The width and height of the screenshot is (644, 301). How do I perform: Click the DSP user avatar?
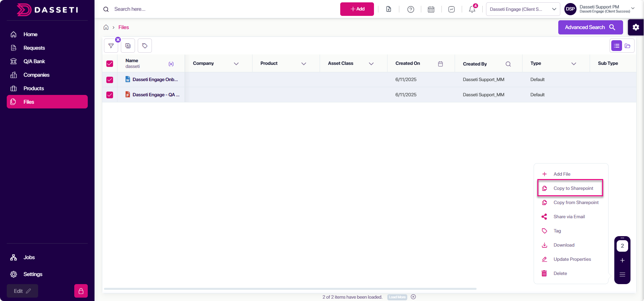[x=570, y=9]
